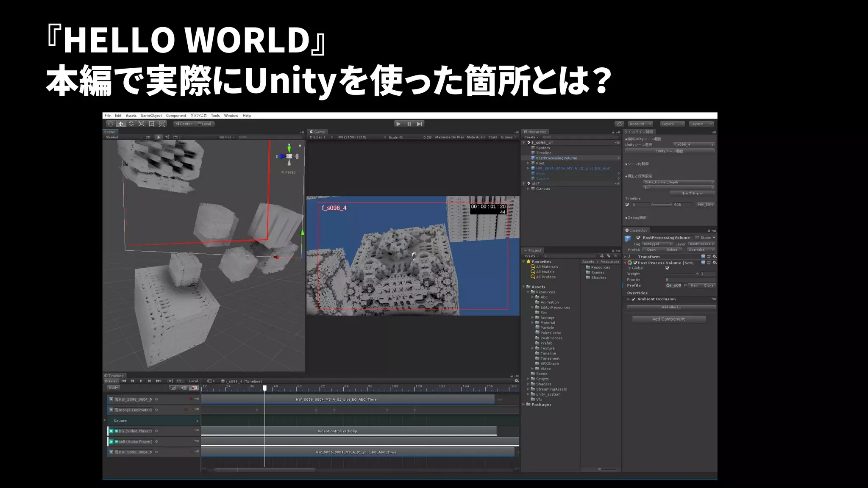
Task: Click Post Process Volume help book icon
Action: [x=703, y=263]
